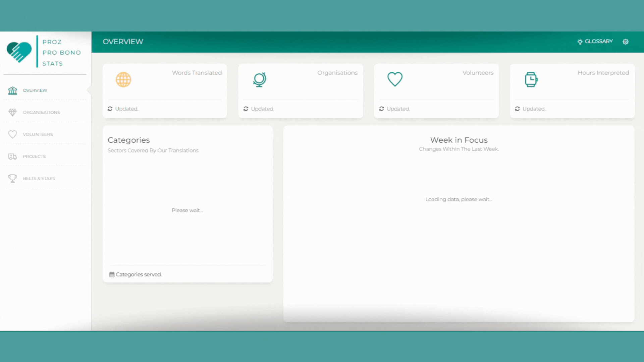Click the Organisations globe stand icon
This screenshot has width=644, height=362.
click(259, 80)
